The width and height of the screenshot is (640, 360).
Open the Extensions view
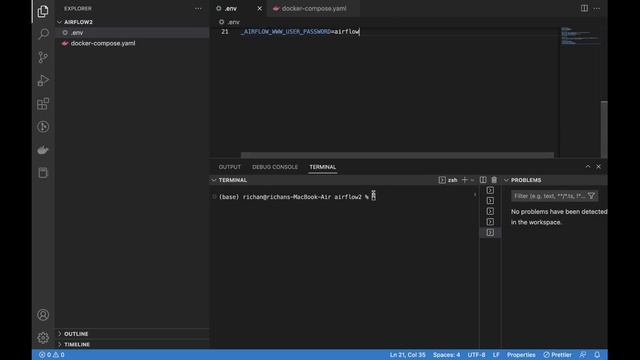pos(43,104)
